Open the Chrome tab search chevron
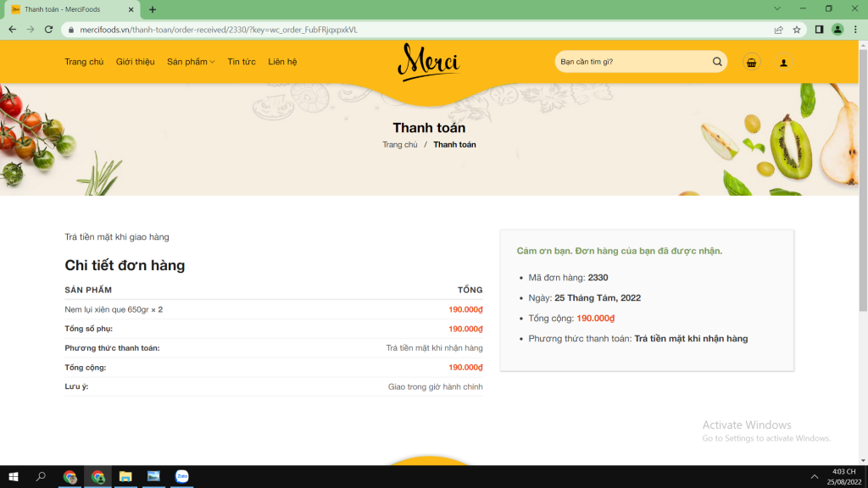The width and height of the screenshot is (868, 488). click(x=778, y=8)
